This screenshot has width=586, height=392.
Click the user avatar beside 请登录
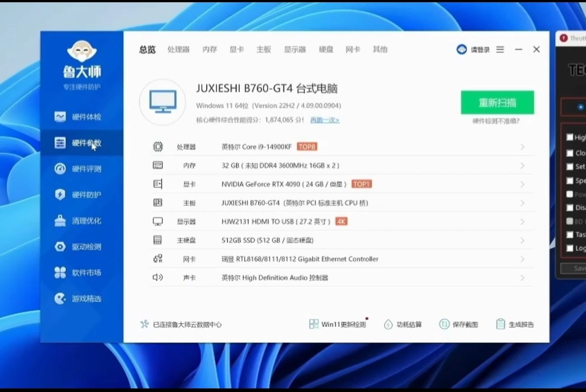tap(462, 50)
